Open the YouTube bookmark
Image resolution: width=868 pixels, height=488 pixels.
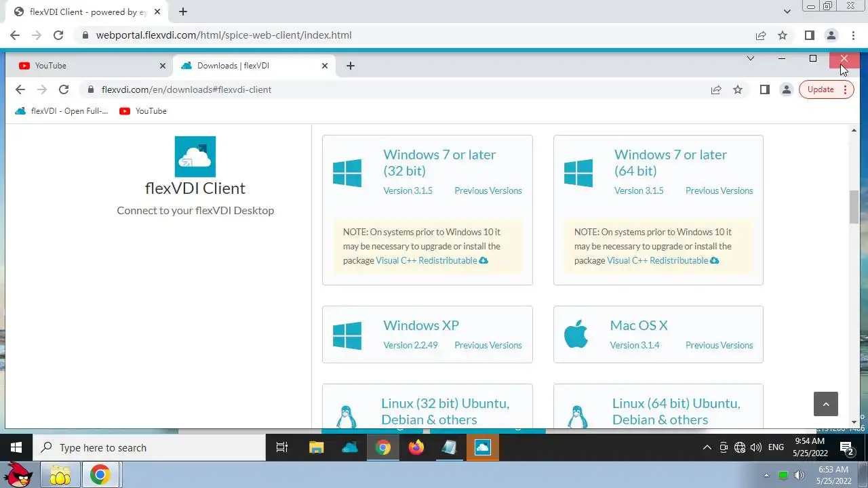(143, 111)
